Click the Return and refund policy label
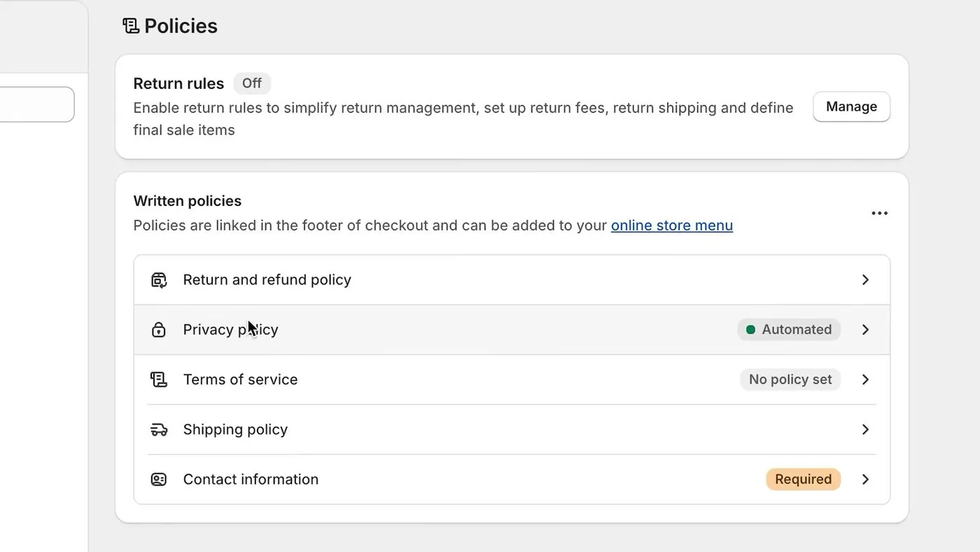The width and height of the screenshot is (980, 552). pyautogui.click(x=267, y=280)
